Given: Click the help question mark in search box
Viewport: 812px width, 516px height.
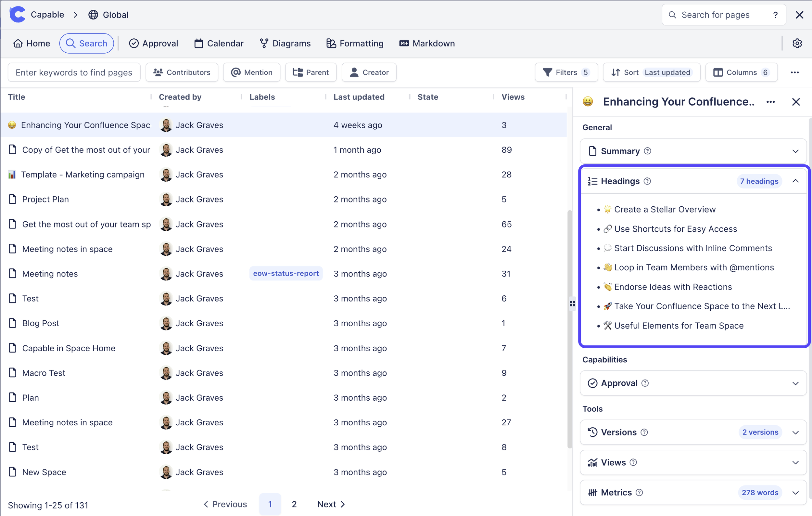Looking at the screenshot, I should (x=775, y=15).
